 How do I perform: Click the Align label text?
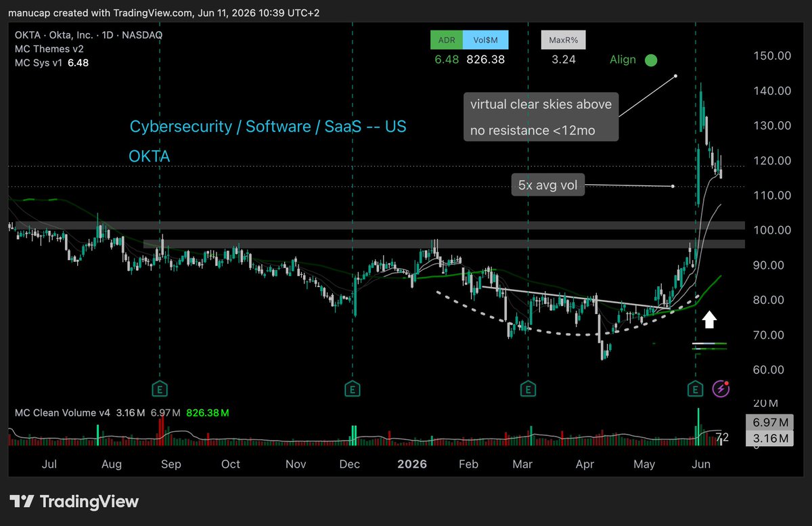pos(623,60)
